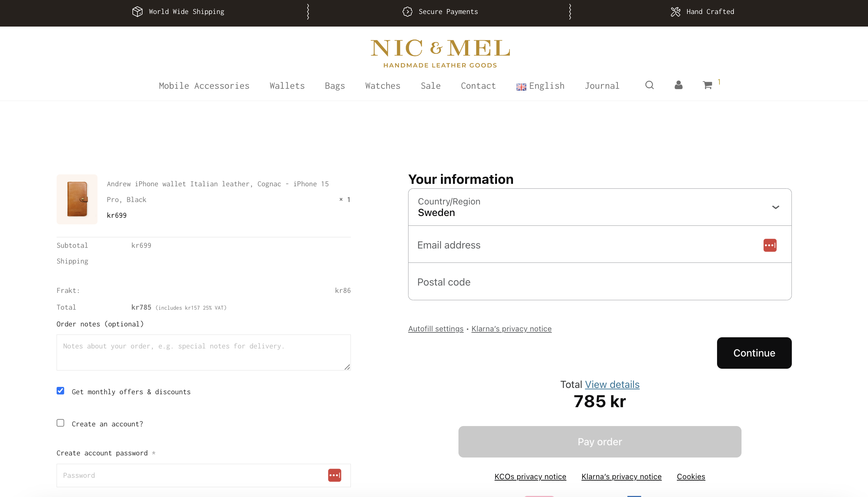Click the order notes resize handle
The width and height of the screenshot is (868, 497).
pyautogui.click(x=347, y=367)
